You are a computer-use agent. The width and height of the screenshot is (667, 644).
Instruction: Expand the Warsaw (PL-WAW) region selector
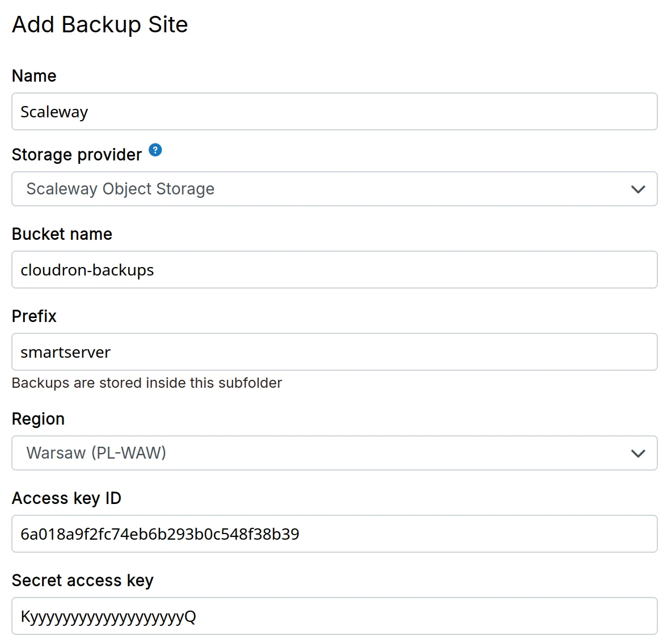pyautogui.click(x=334, y=454)
